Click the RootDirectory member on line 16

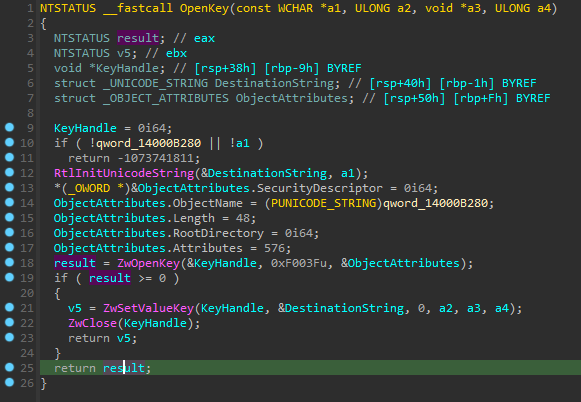point(218,233)
